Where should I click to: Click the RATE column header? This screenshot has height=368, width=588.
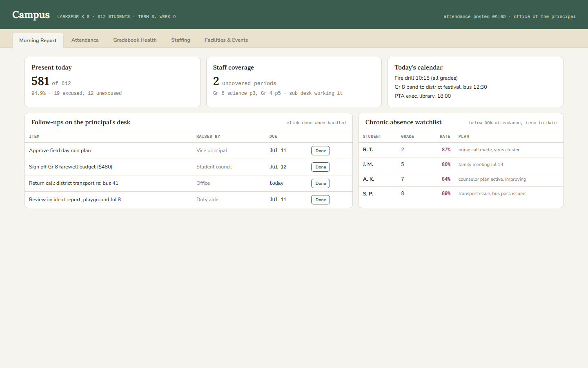[x=445, y=137]
